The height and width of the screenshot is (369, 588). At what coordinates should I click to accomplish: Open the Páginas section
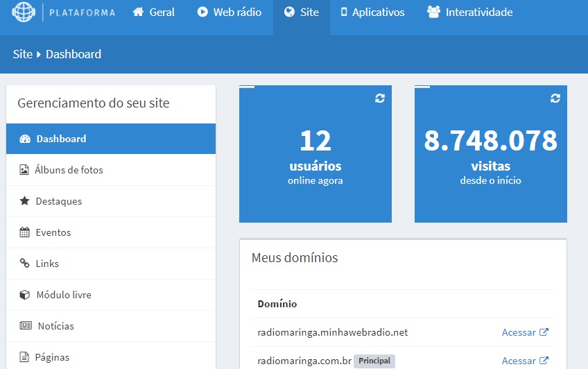click(x=111, y=357)
